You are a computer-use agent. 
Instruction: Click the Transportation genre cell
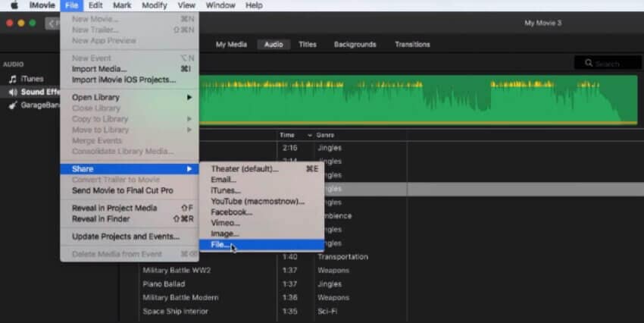(342, 257)
